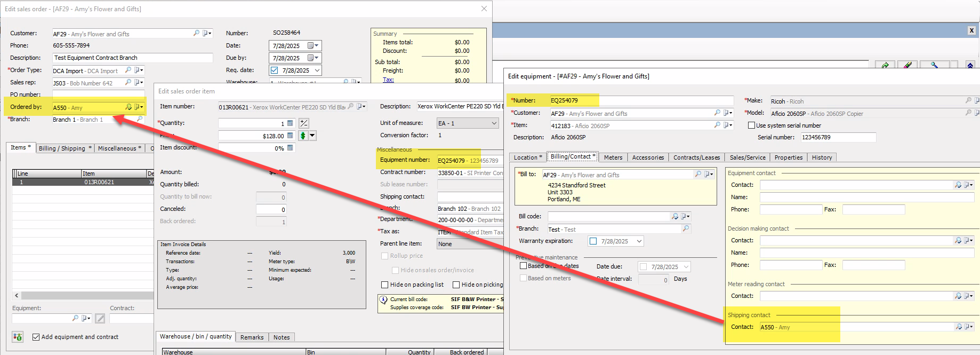Enable Hide on packing list
This screenshot has height=355, width=980.
coord(385,285)
